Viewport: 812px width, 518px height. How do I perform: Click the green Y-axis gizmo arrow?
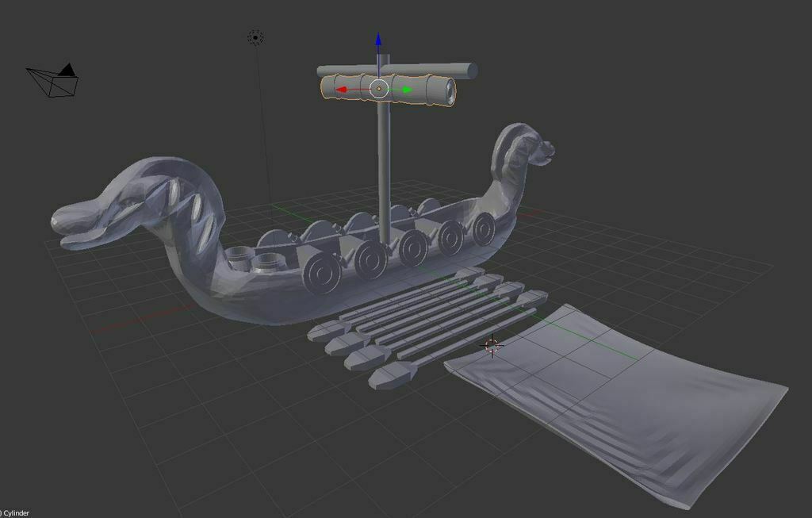point(408,90)
